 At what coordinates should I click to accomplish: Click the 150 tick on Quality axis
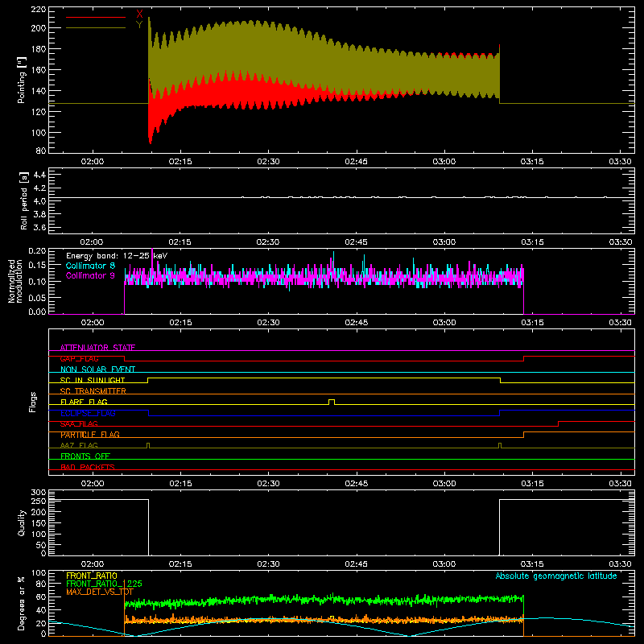coord(39,523)
